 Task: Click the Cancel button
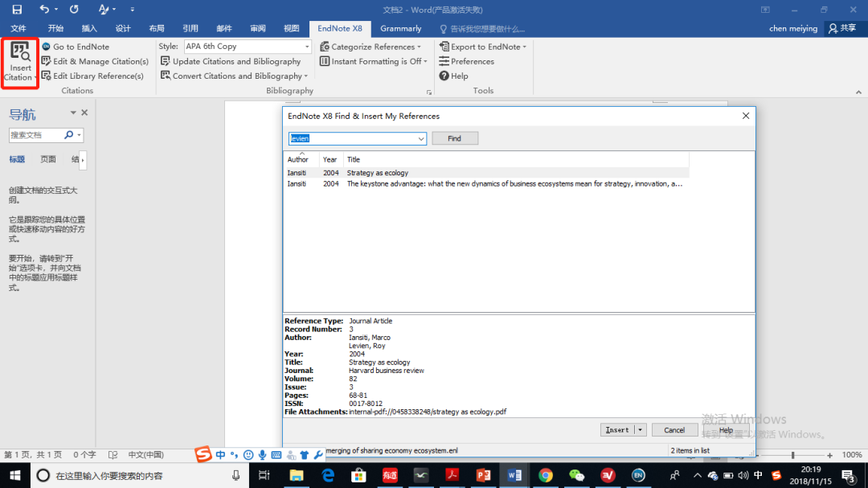click(674, 430)
